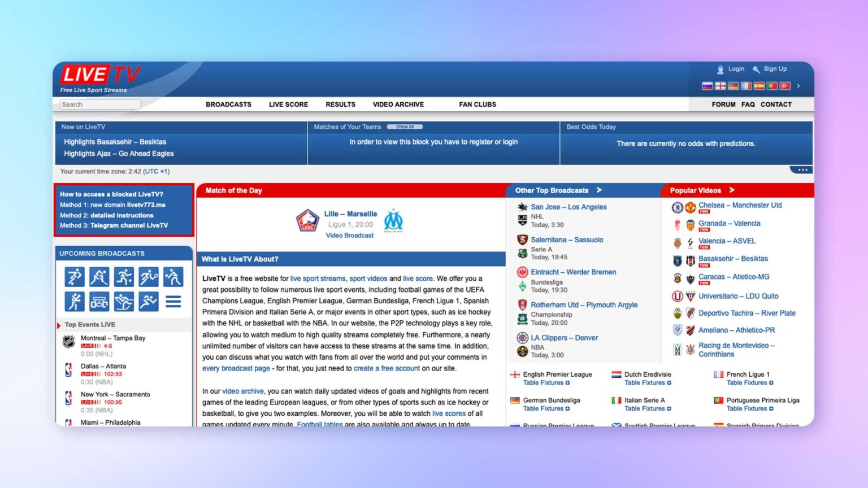Expand French Ligue 1 Fixtures plus icon
The height and width of the screenshot is (488, 868).
point(771,383)
